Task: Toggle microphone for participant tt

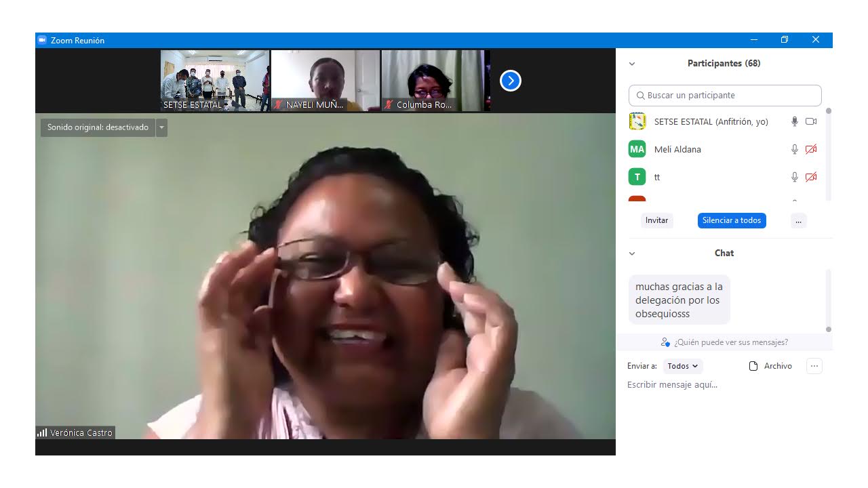Action: point(795,177)
